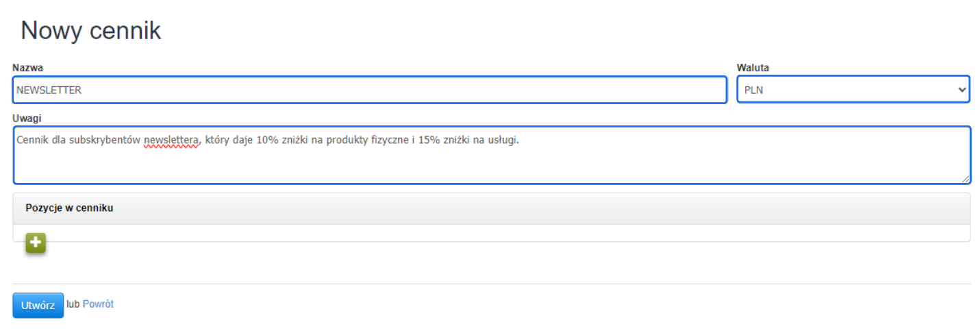This screenshot has height=329, width=980.
Task: Click the Waluta field label
Action: point(753,68)
